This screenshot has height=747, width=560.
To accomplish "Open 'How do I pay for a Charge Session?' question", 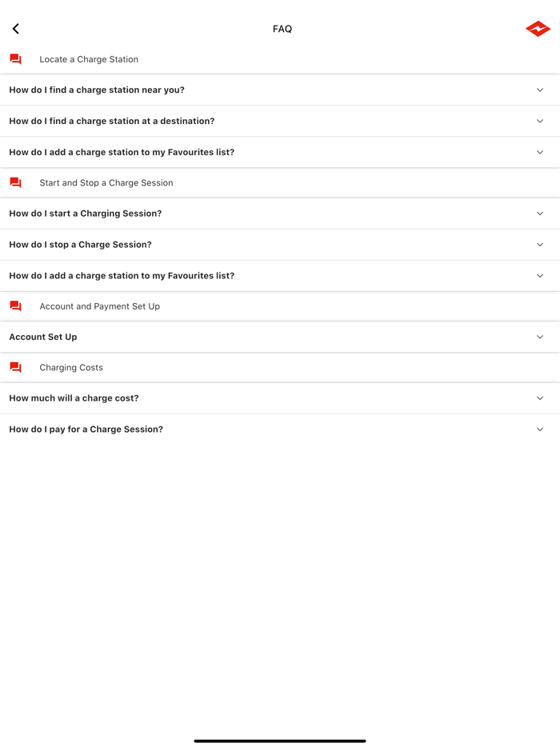I will (x=86, y=429).
